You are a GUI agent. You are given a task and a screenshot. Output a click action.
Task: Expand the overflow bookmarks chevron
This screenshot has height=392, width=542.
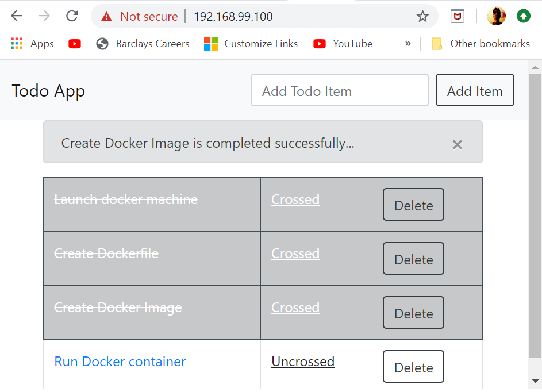(408, 43)
